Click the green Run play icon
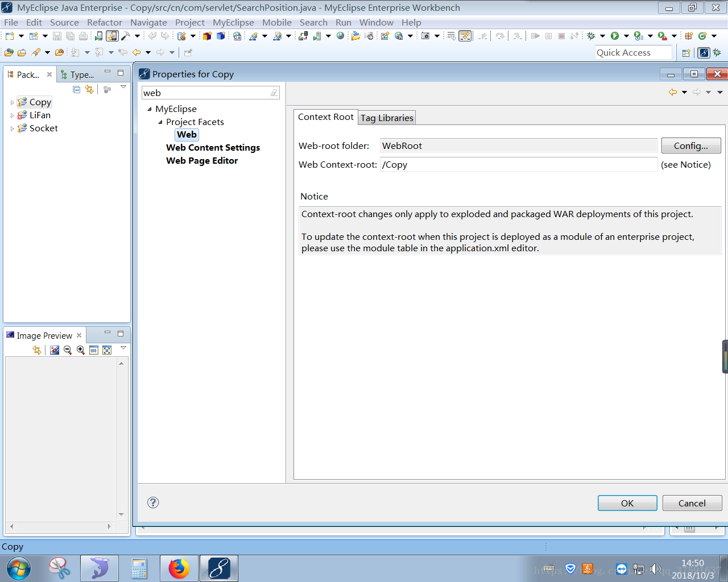This screenshot has height=582, width=728. (615, 36)
